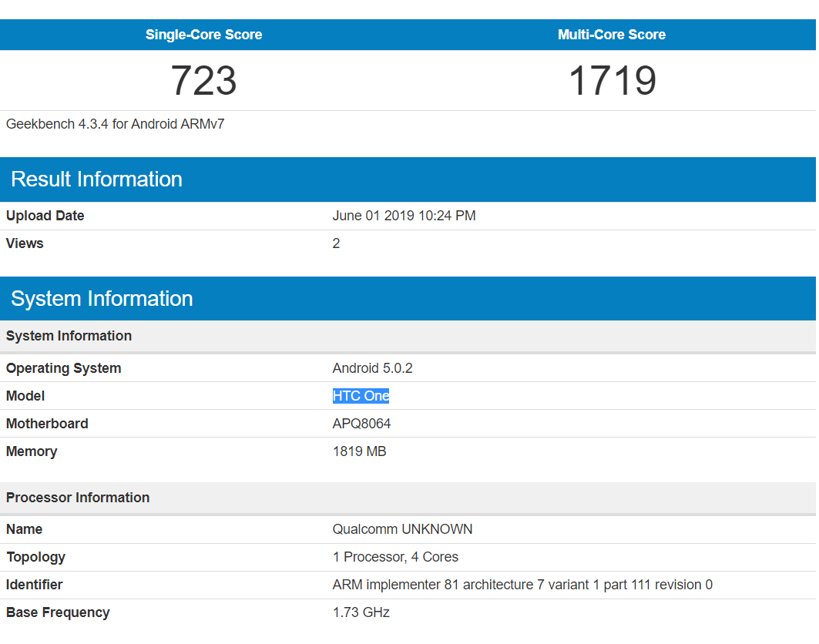Select the 1.73 GHz frequency value
The height and width of the screenshot is (644, 819).
pos(361,612)
